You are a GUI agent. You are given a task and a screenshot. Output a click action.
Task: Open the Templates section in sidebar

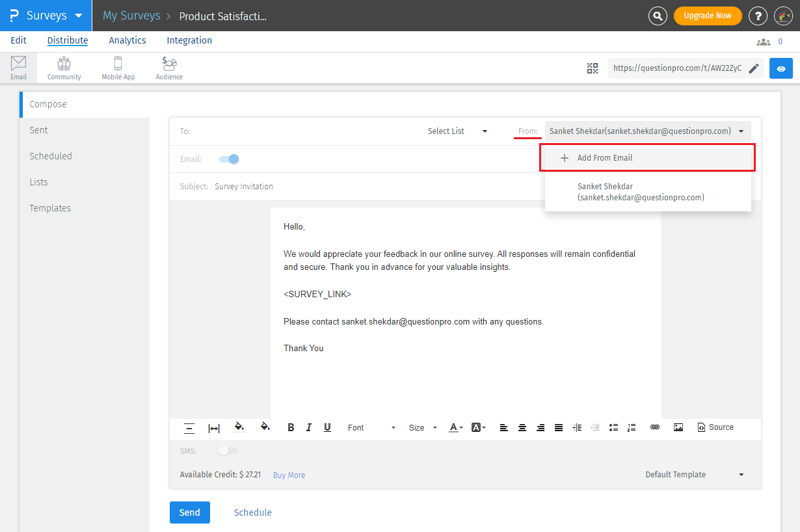[x=85, y=208]
